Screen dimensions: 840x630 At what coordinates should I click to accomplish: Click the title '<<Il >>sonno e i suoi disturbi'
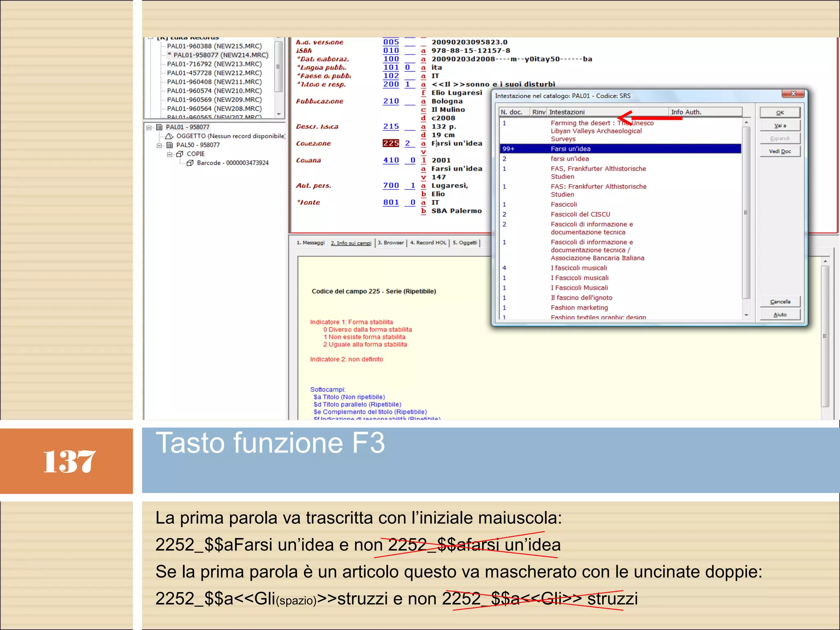coord(493,84)
